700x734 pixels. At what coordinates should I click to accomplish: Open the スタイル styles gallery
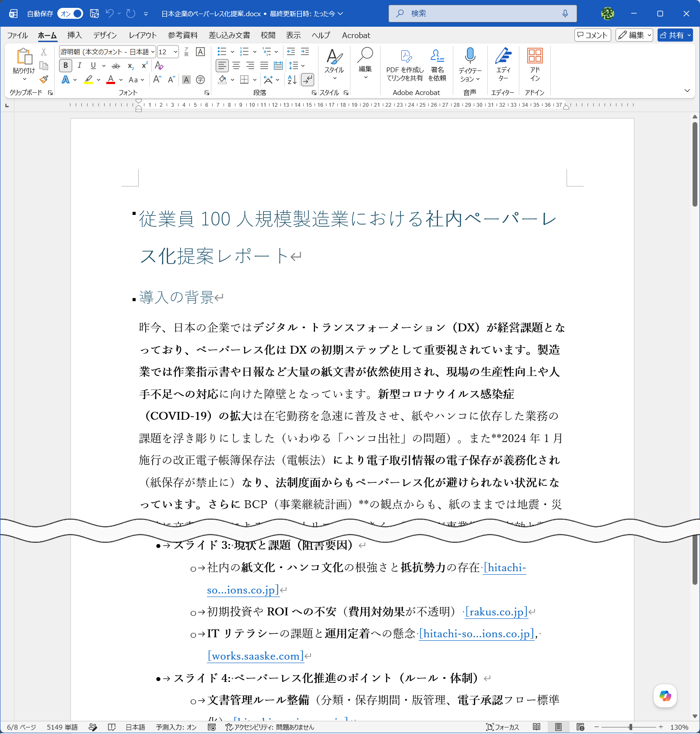click(x=334, y=63)
